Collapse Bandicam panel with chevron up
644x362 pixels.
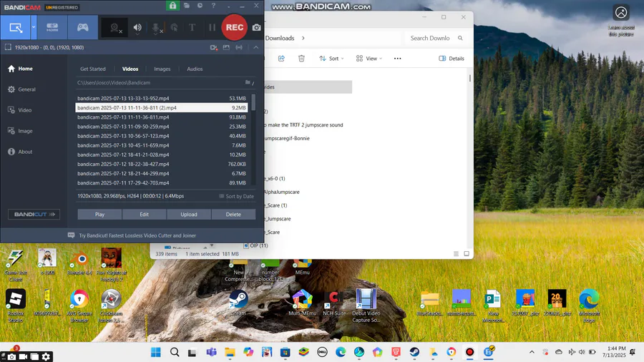(256, 48)
